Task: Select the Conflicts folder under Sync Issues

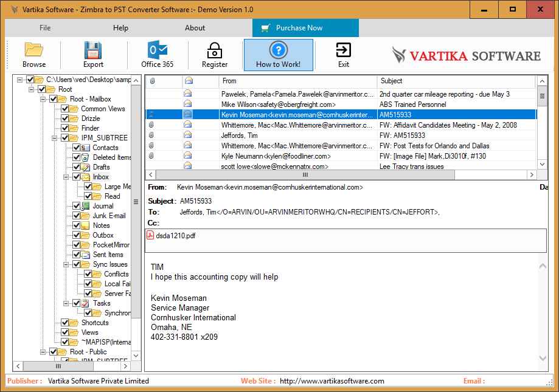Action: pyautogui.click(x=116, y=274)
